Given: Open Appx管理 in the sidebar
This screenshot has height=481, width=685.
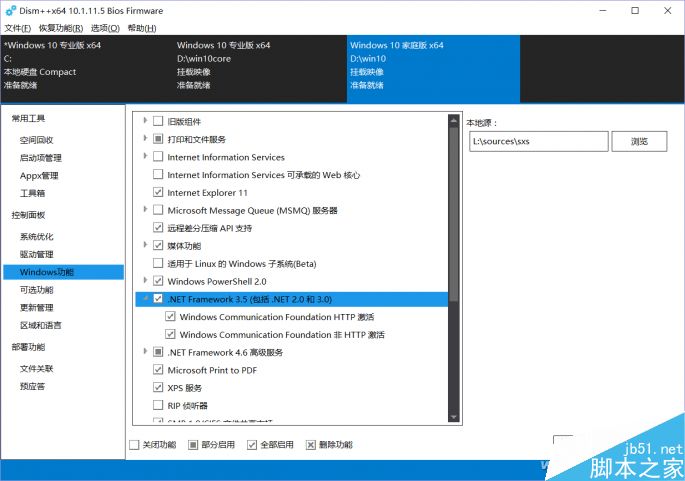Looking at the screenshot, I should (39, 176).
